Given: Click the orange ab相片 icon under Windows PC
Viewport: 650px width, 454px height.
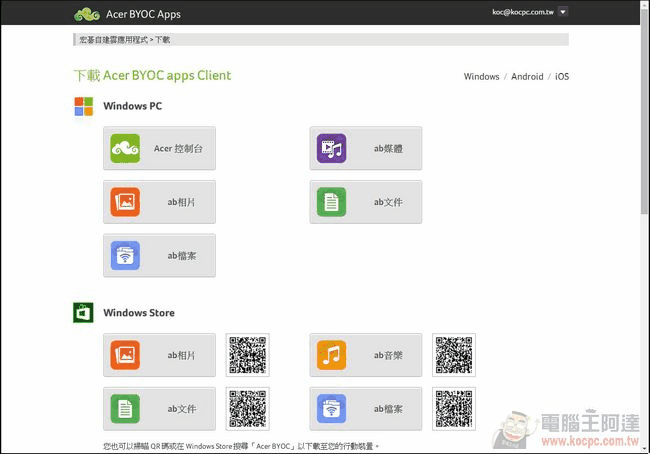Looking at the screenshot, I should [x=125, y=202].
